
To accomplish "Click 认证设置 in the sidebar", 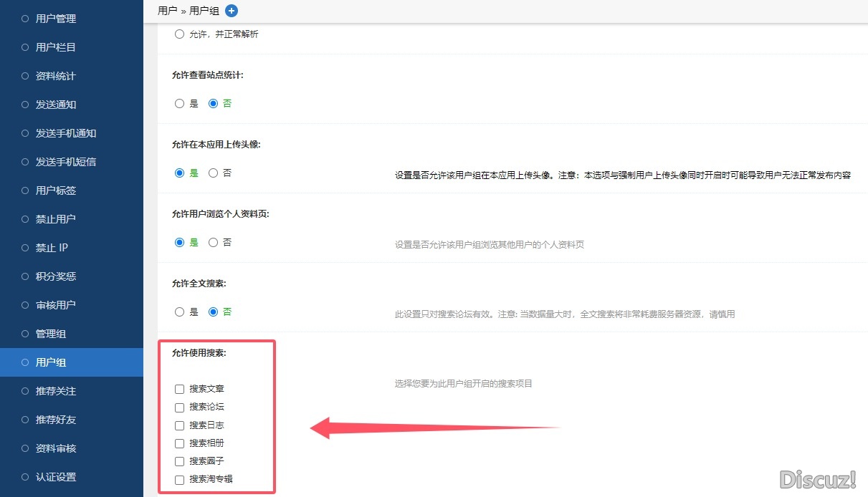I will (x=55, y=477).
